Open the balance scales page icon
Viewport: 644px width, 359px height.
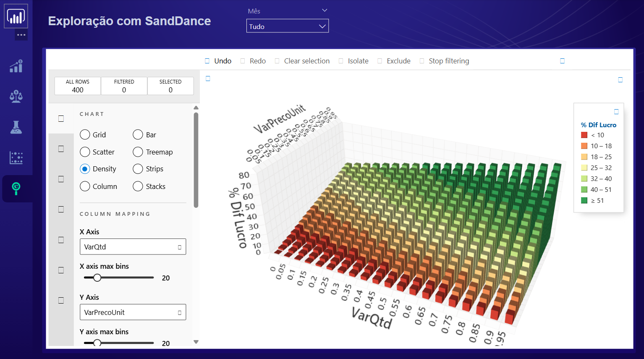pyautogui.click(x=16, y=97)
